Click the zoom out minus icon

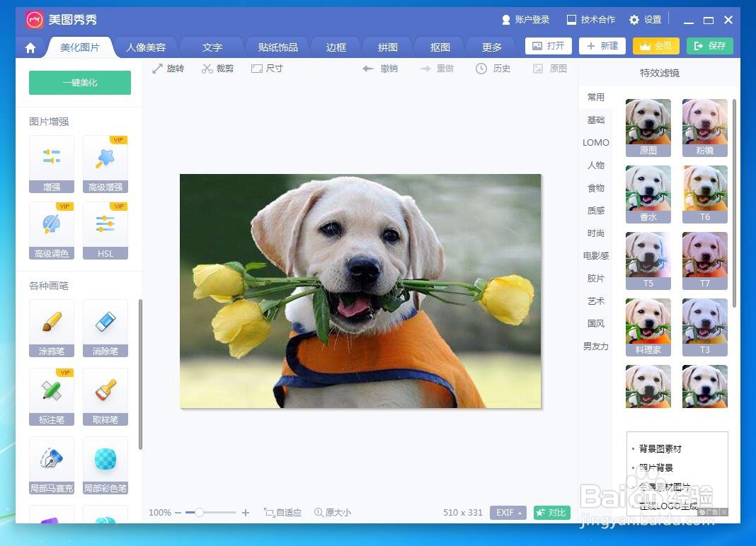pos(178,513)
